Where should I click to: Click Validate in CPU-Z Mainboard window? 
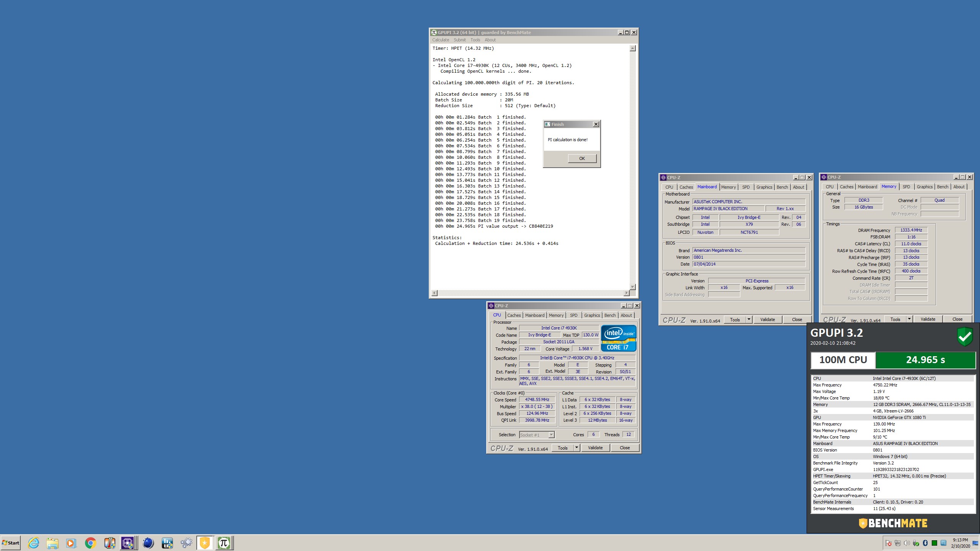tap(768, 320)
